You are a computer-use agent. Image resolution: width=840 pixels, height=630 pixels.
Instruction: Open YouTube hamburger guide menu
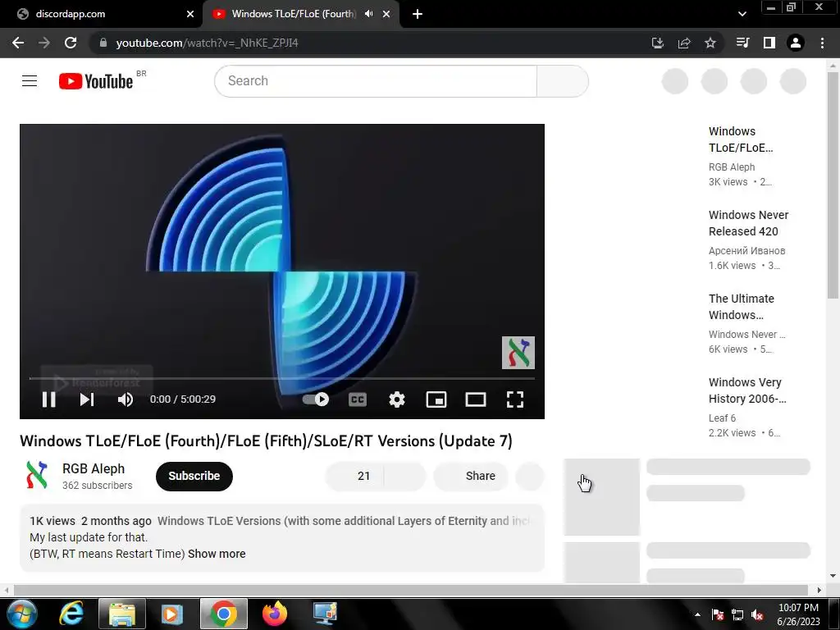[30, 81]
